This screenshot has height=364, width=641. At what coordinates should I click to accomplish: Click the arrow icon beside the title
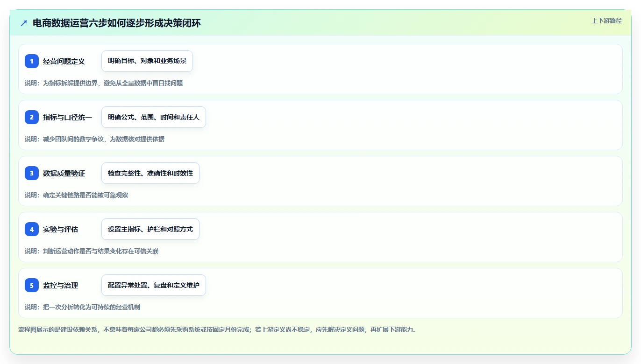(x=24, y=23)
